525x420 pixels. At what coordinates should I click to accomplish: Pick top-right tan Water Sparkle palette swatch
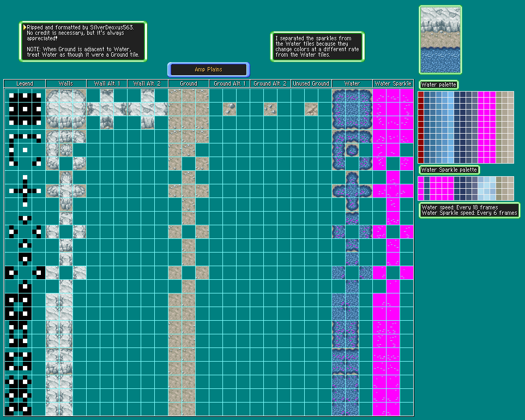click(x=511, y=179)
